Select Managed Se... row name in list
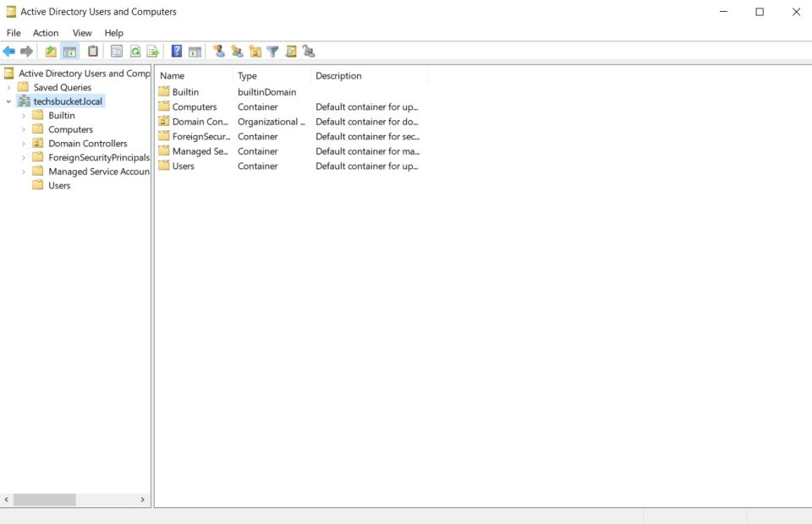 (200, 151)
